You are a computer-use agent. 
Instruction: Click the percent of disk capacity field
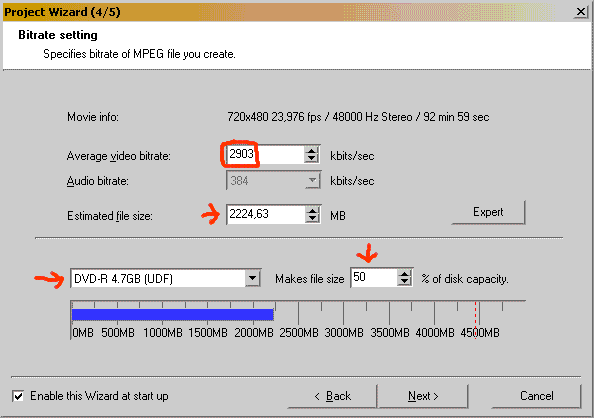click(374, 278)
